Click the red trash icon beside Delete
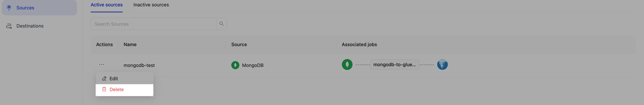The width and height of the screenshot is (644, 105). (104, 89)
